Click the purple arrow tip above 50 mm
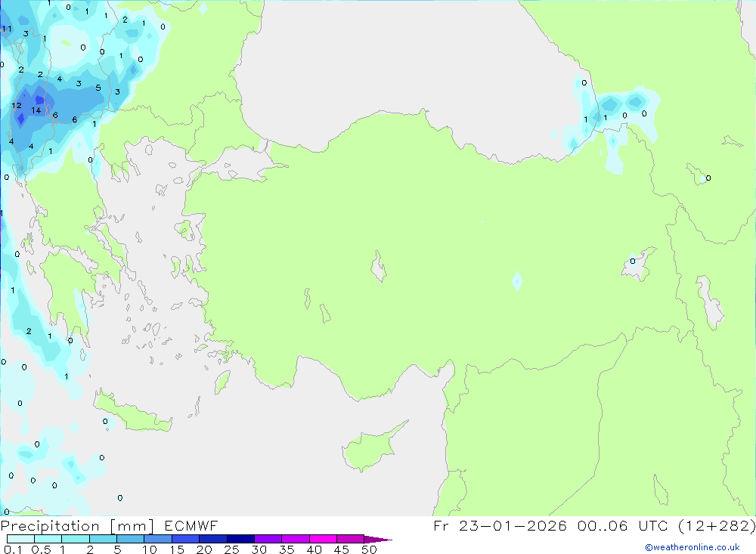 [378, 539]
